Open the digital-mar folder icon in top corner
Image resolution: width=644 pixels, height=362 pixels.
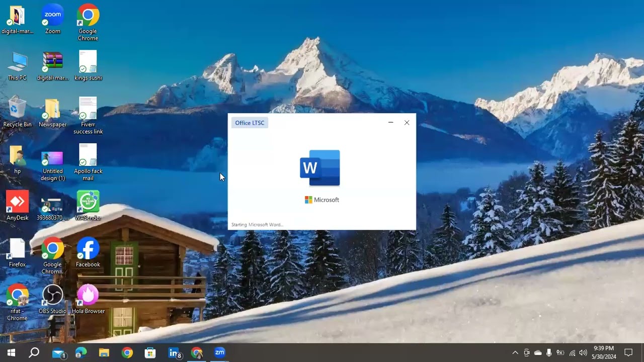17,19
